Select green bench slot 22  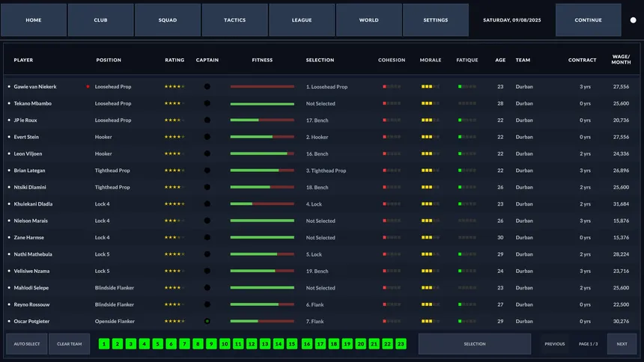[x=387, y=344]
